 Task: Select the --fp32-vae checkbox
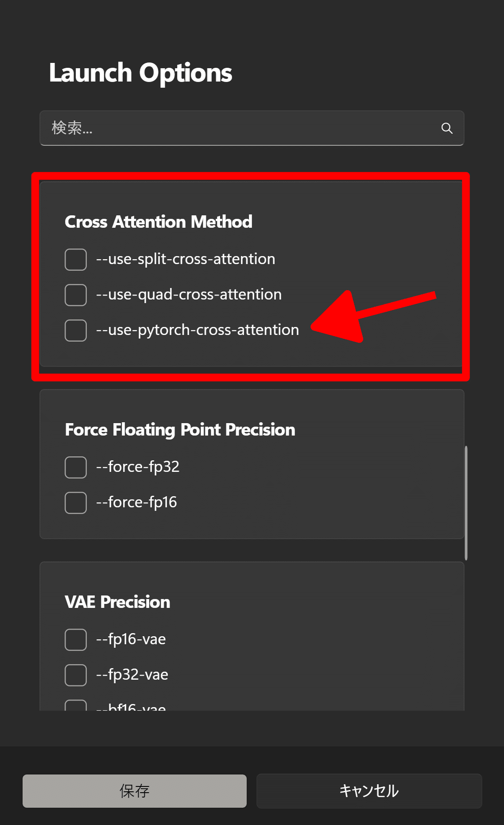point(76,675)
